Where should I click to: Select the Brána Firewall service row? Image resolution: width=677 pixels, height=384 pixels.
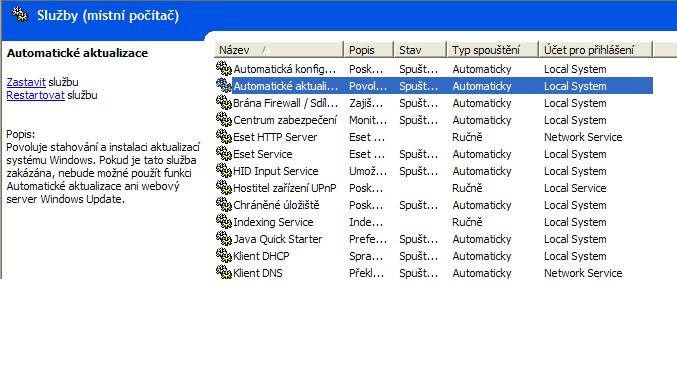pyautogui.click(x=433, y=103)
